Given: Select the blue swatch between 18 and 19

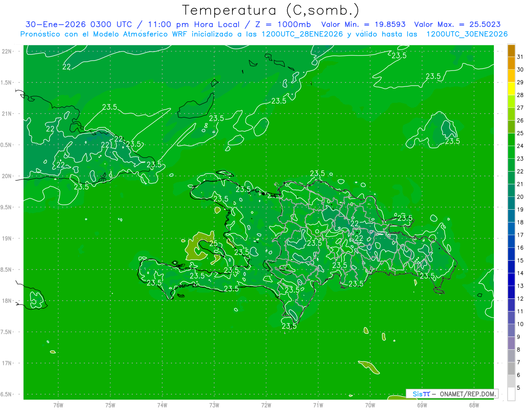Looking at the screenshot, I should [x=511, y=215].
